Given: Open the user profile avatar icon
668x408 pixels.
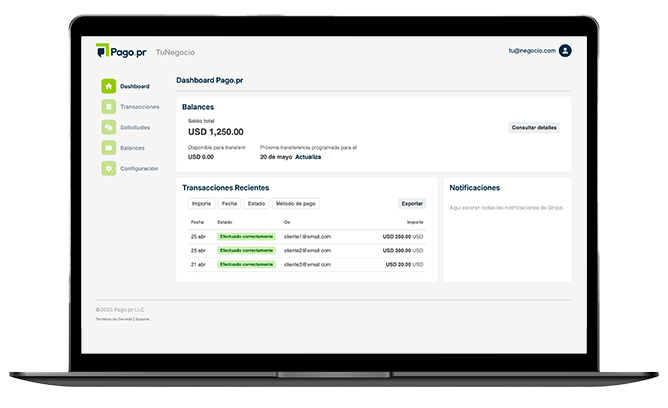Looking at the screenshot, I should [x=565, y=50].
